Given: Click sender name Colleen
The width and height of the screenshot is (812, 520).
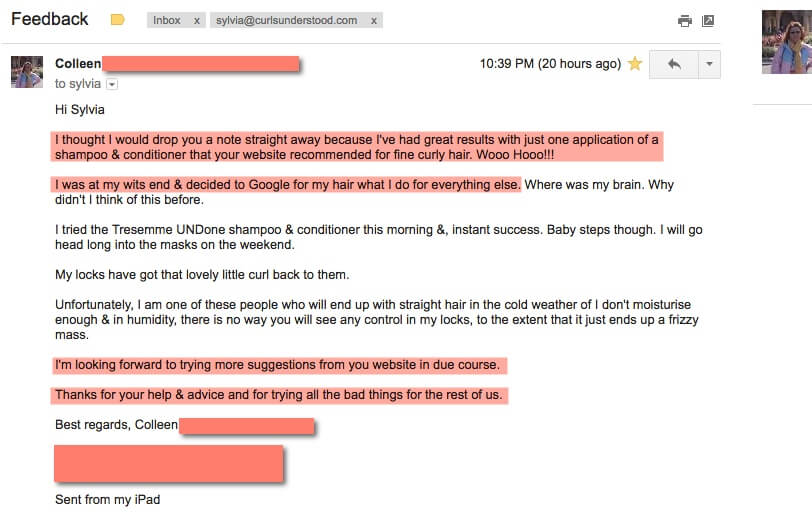Looking at the screenshot, I should point(78,64).
